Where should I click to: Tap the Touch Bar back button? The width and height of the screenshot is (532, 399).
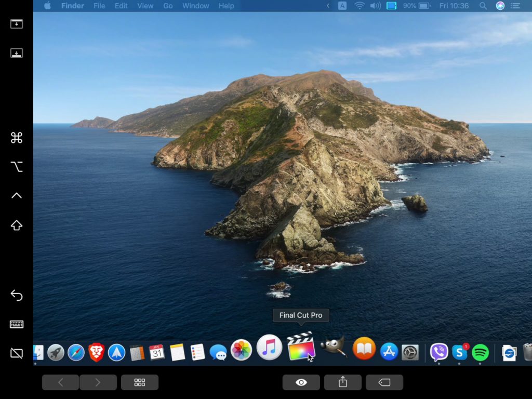60,382
